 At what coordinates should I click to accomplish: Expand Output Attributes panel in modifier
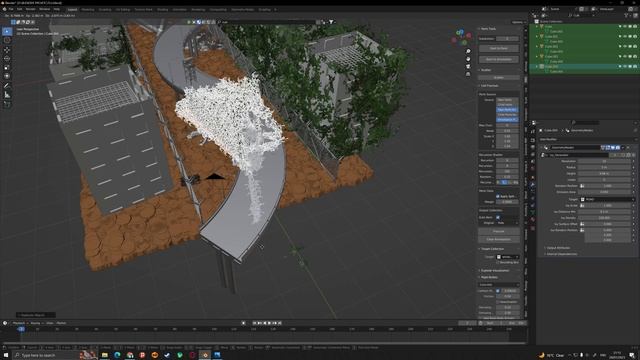tap(558, 248)
